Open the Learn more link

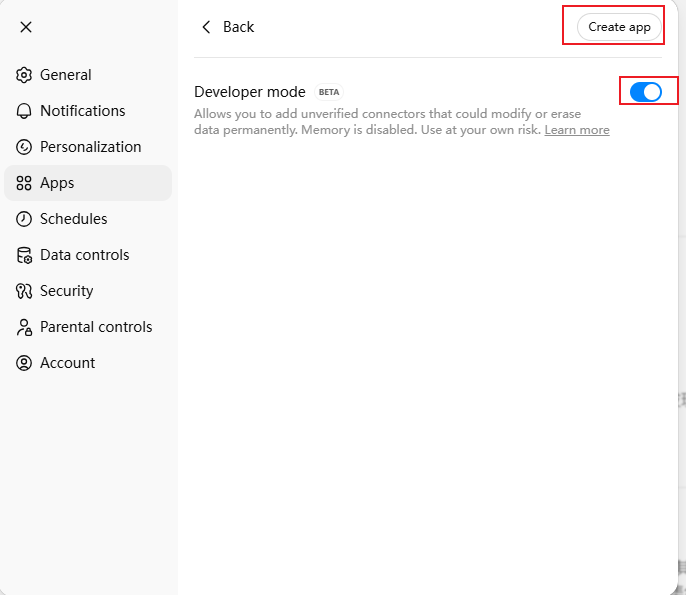577,130
